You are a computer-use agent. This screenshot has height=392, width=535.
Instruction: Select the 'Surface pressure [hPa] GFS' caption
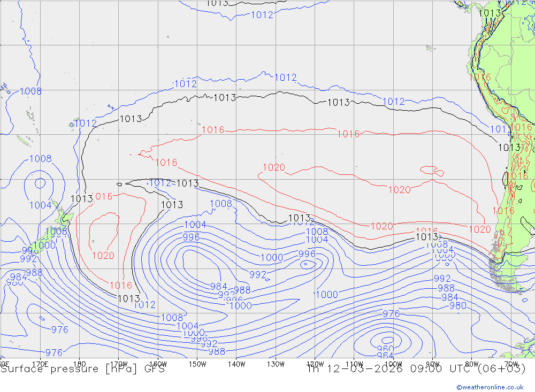[82, 369]
